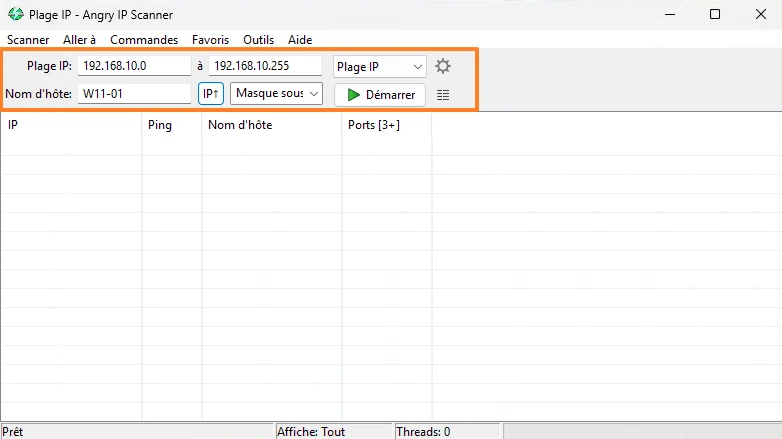Expand the Plage IP feeder dropdown

tap(380, 66)
